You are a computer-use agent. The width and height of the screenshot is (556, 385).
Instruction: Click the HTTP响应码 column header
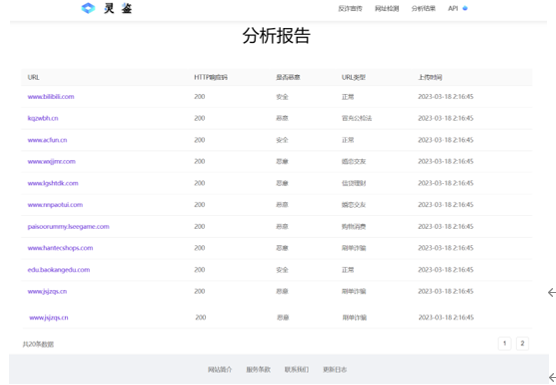[x=211, y=77]
